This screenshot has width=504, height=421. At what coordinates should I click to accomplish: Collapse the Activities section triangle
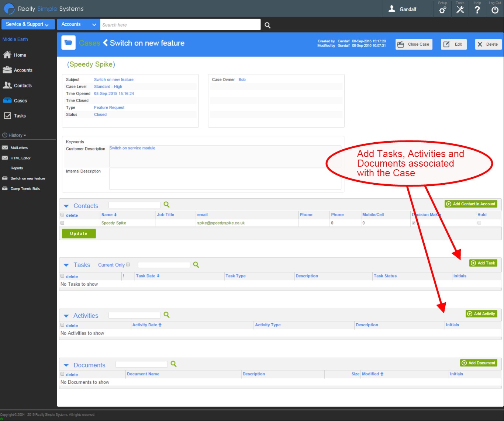(x=66, y=316)
